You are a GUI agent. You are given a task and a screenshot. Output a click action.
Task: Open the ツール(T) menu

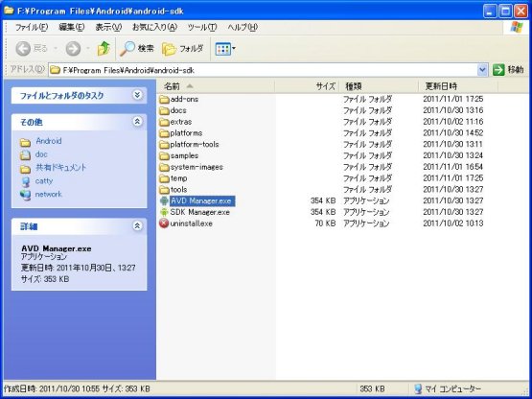(202, 27)
